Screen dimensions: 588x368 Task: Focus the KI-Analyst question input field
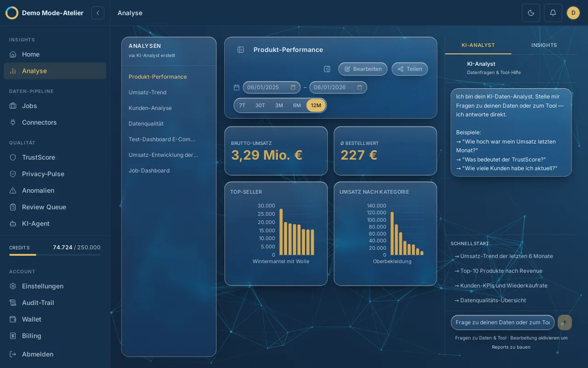coord(503,322)
